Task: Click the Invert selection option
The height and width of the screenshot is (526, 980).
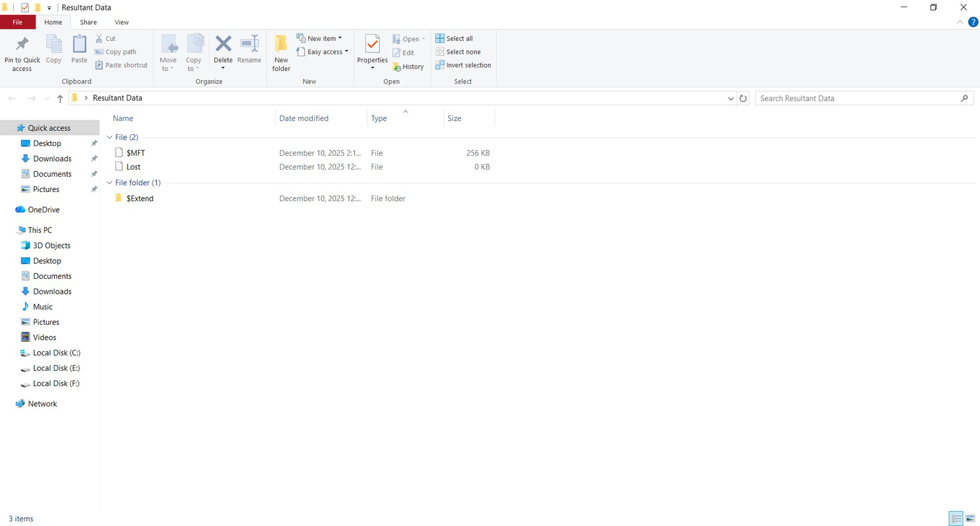Action: click(x=463, y=65)
